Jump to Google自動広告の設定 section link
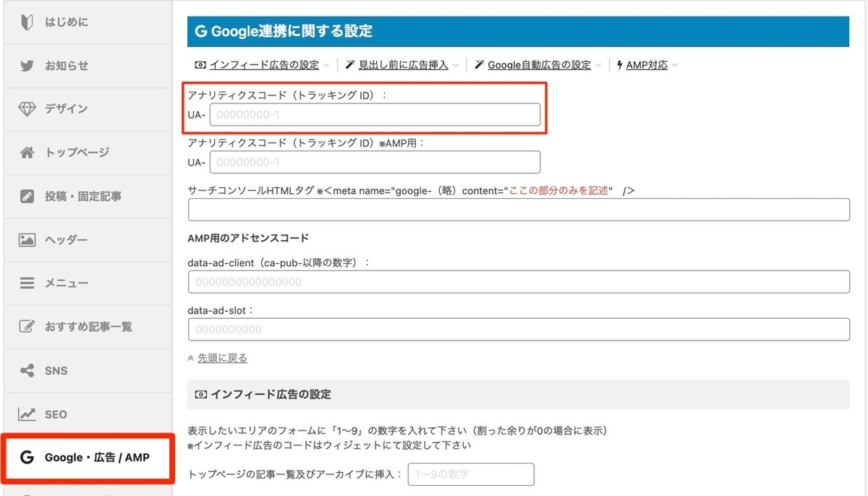Screen dimensions: 868x496 [x=540, y=65]
